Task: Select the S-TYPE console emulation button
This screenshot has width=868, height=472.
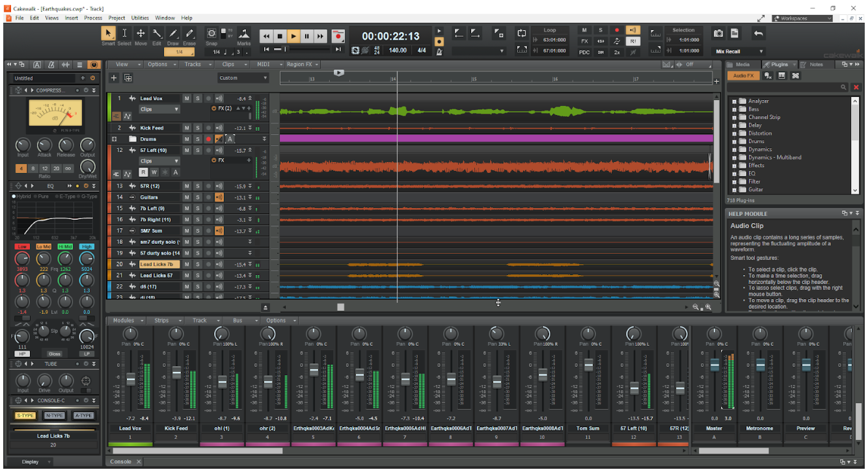Action: coord(26,415)
